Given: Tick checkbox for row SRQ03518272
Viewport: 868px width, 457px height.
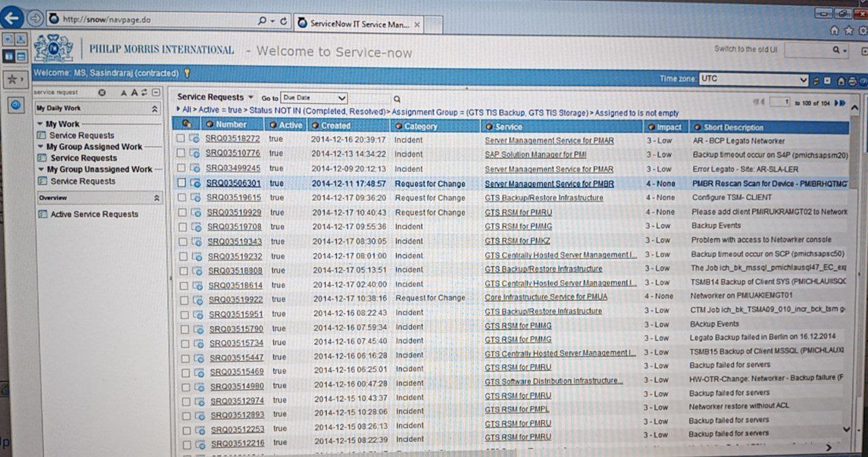Looking at the screenshot, I should coord(180,138).
